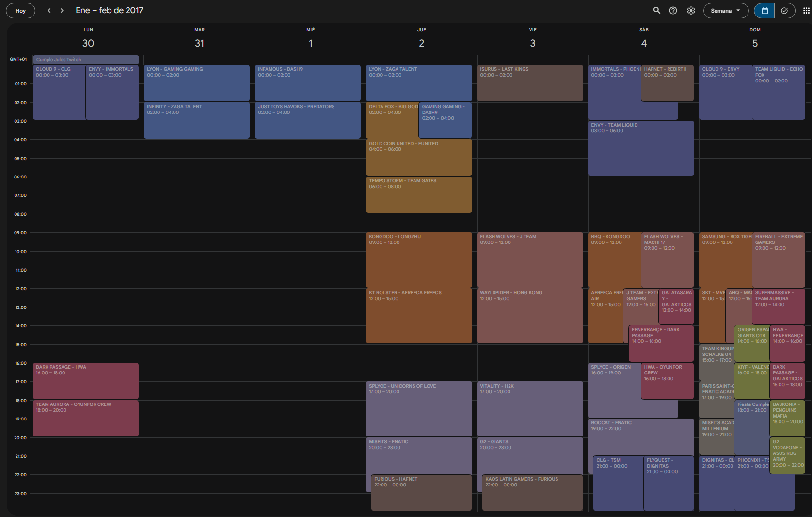
Task: Open TEMPO STORM - TEAM GATES event
Action: (x=419, y=194)
